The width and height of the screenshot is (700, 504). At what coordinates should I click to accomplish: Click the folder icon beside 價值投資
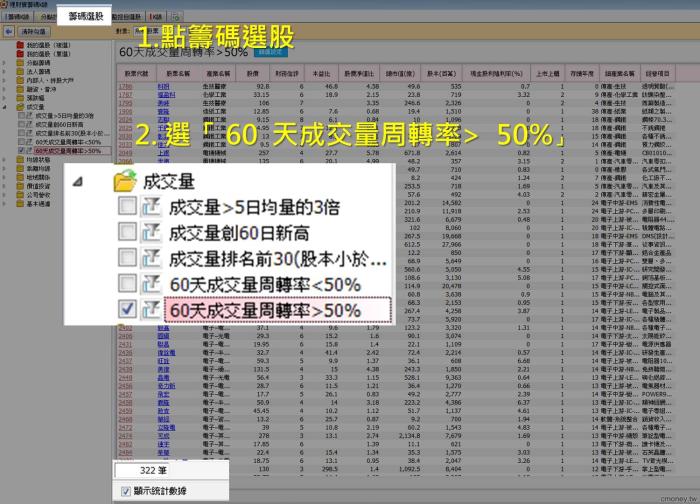[20, 186]
